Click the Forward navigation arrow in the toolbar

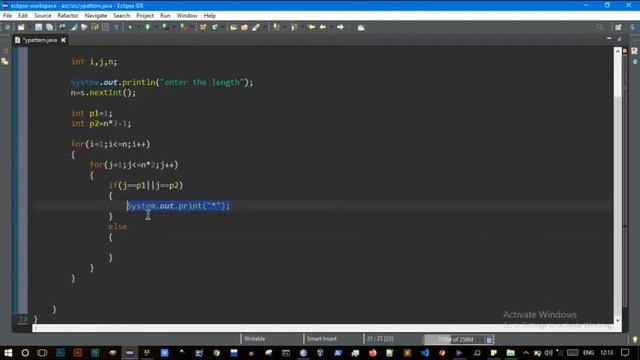[340, 27]
